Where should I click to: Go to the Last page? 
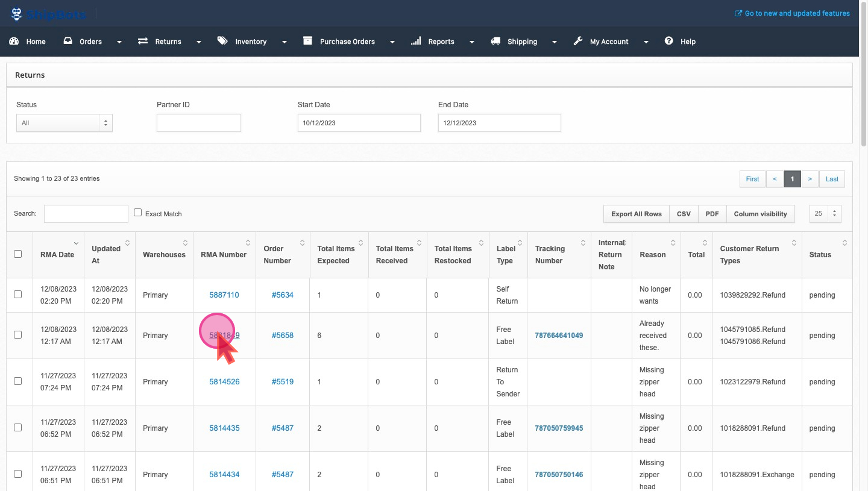[832, 179]
